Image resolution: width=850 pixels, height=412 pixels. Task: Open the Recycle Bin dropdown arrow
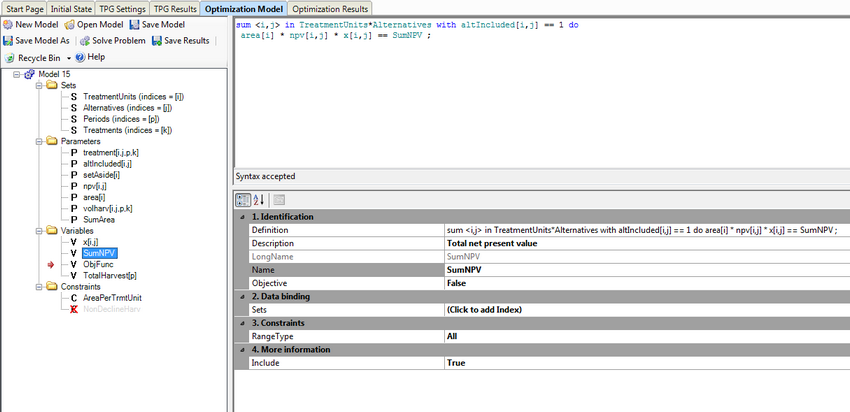point(68,58)
